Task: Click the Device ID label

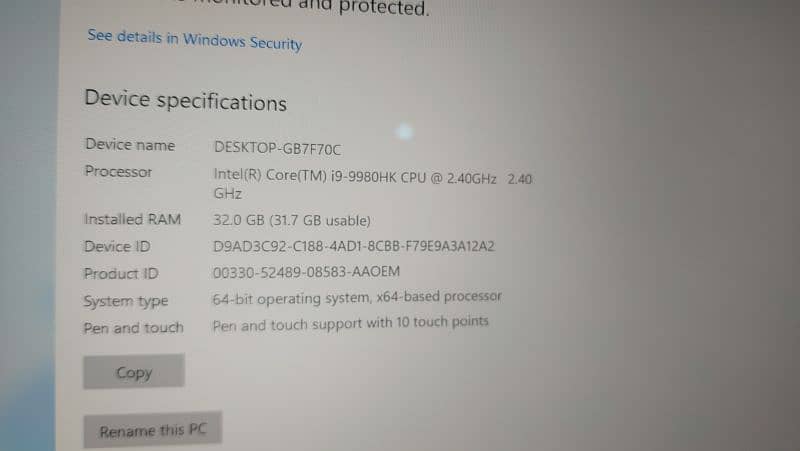Action: tap(117, 246)
